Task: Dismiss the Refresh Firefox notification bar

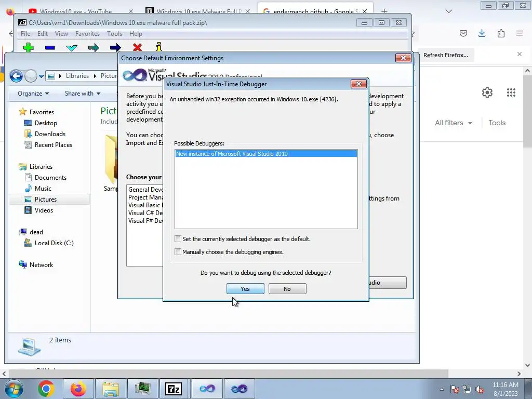Action: pos(519,54)
